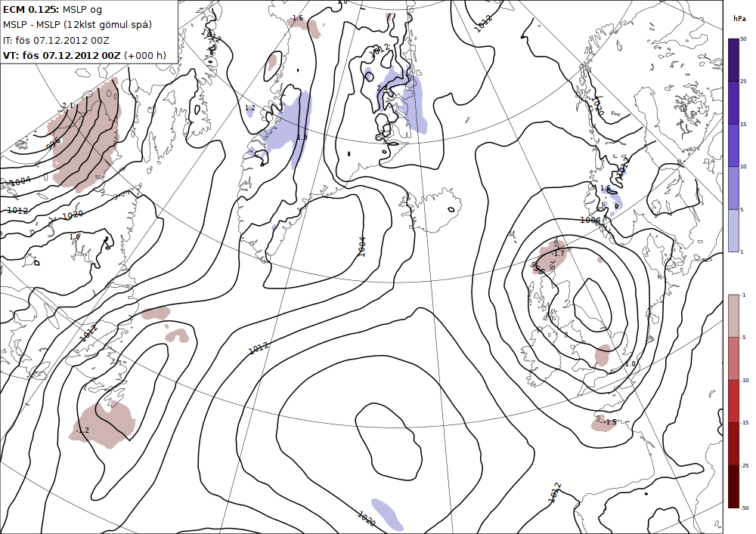Viewport: 756px width, 534px height.
Task: Click the 'MSLP - MSLP (12klst gömul spá)' line
Action: coord(77,25)
